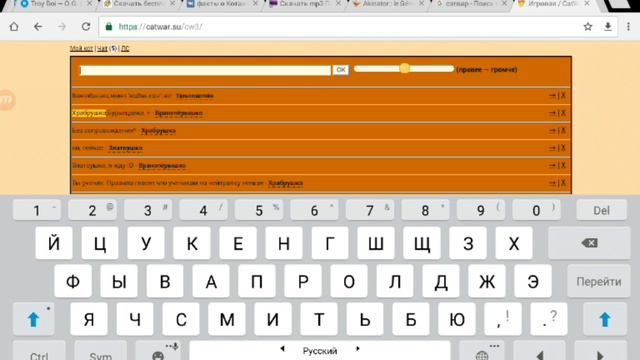640x360 pixels.
Task: Click the browser forward arrow
Action: click(62, 27)
